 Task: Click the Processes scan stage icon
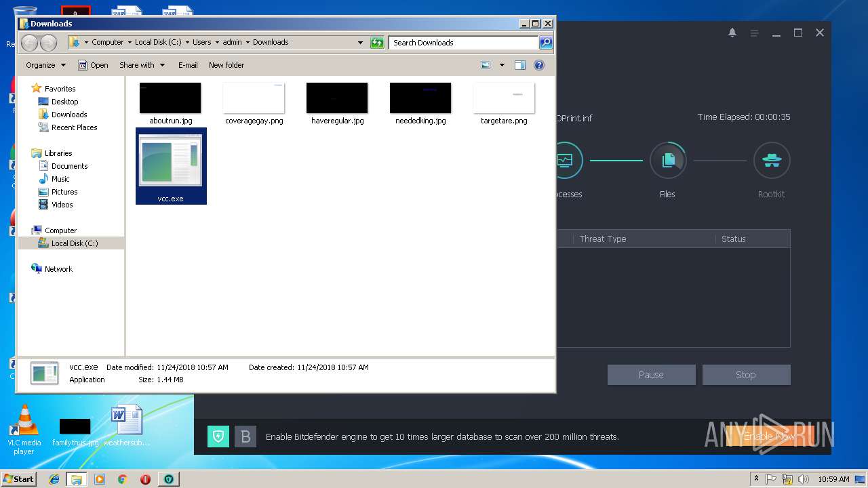pos(566,160)
